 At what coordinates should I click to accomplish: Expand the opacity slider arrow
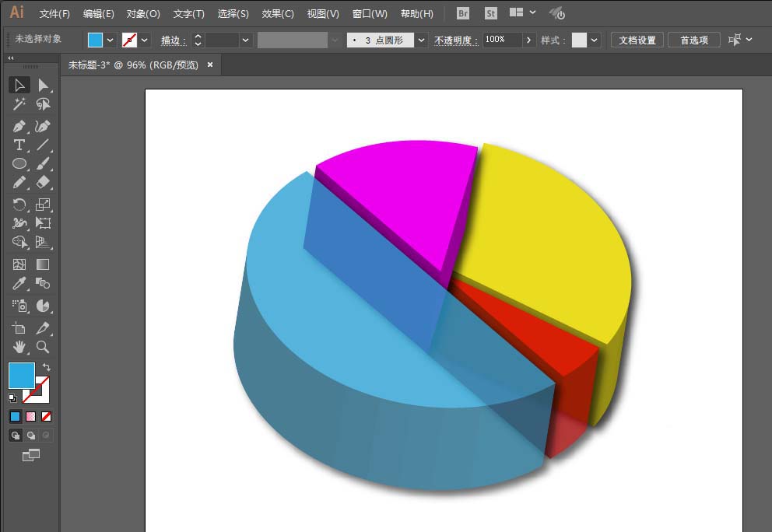(x=528, y=40)
